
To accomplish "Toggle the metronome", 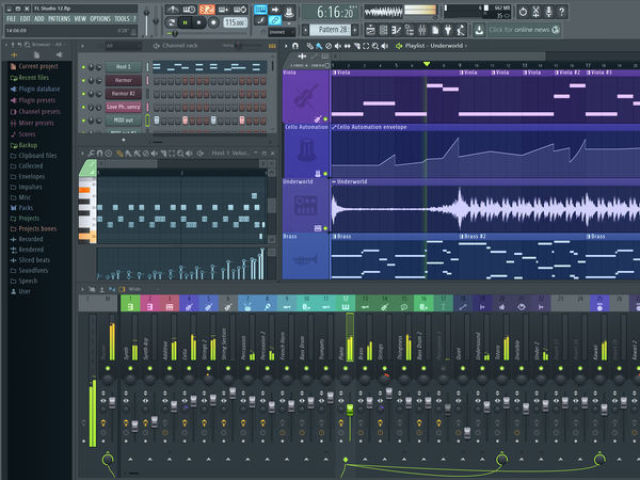I will (173, 9).
